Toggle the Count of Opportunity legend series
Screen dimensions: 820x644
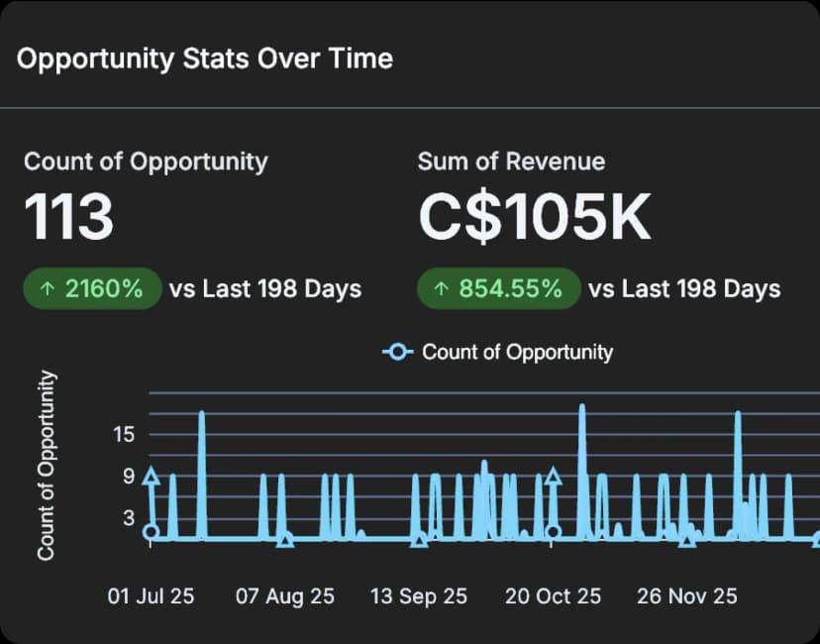[x=517, y=352]
